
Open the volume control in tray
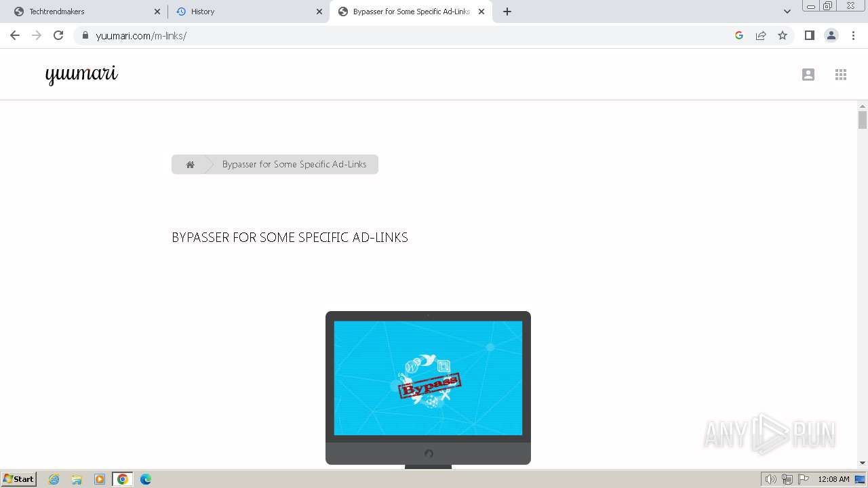[771, 479]
